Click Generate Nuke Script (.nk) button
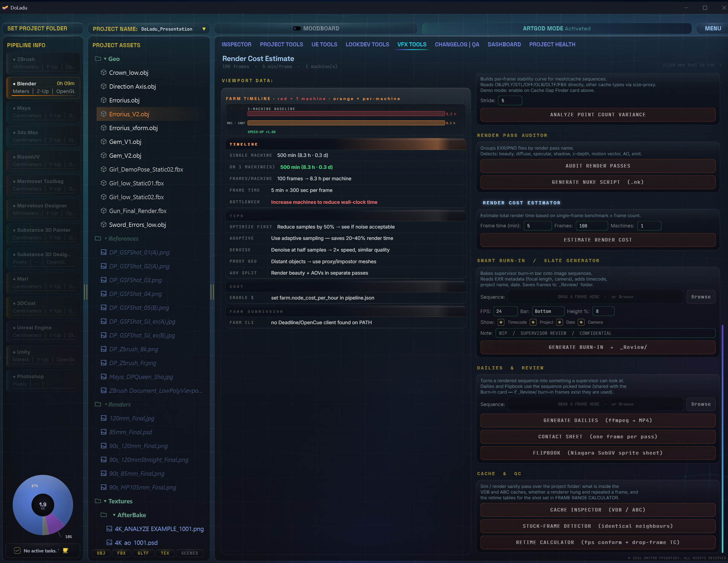 (598, 182)
